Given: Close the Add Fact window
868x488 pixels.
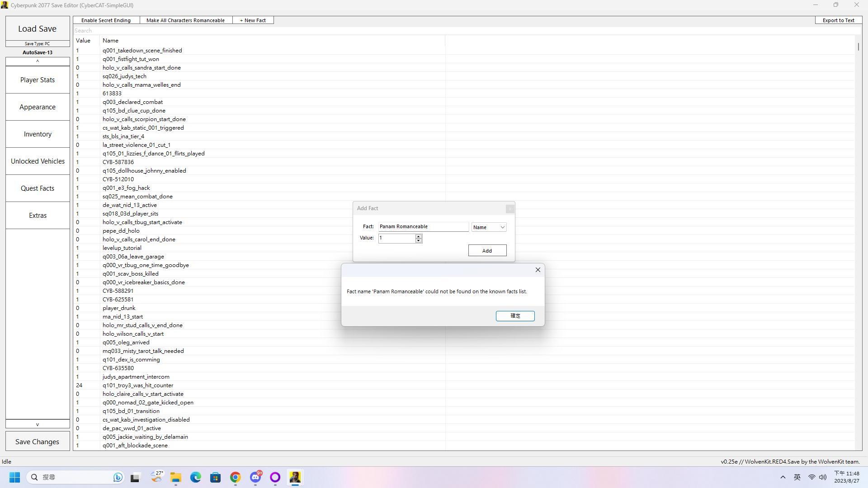Looking at the screenshot, I should coord(509,209).
